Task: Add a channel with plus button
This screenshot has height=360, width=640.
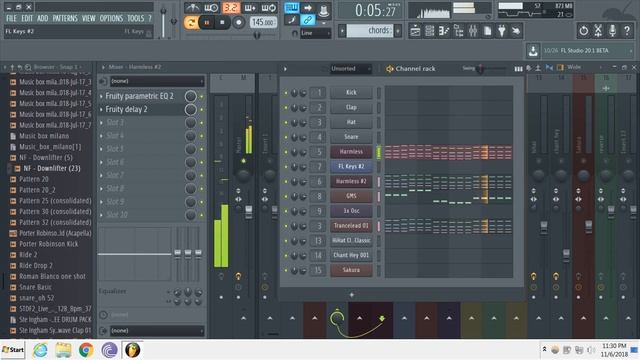Action: point(351,294)
